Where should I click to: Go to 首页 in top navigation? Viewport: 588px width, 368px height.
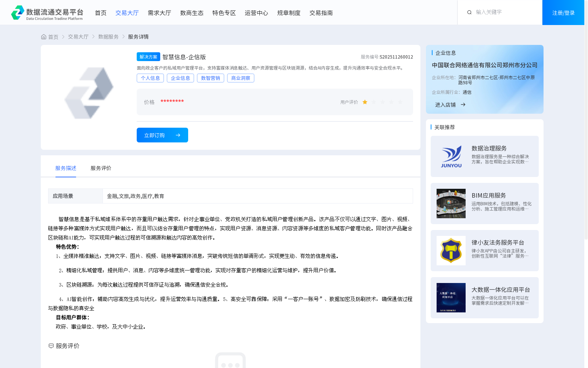[x=101, y=13]
